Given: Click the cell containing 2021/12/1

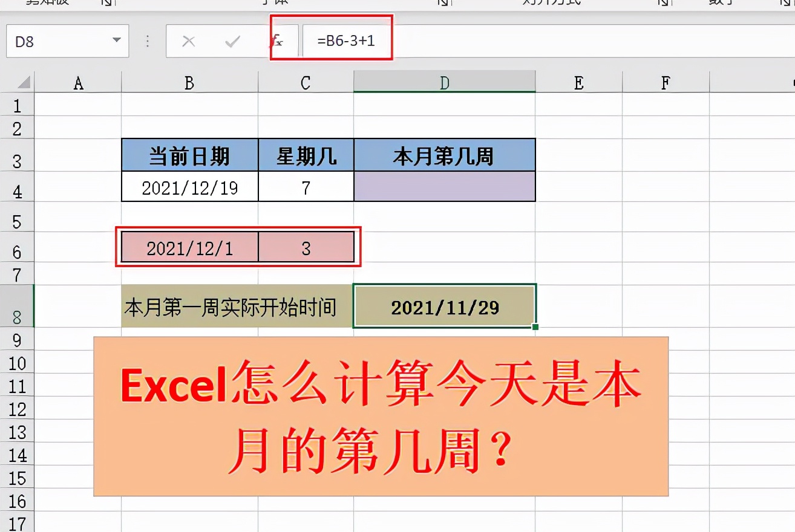Looking at the screenshot, I should (190, 247).
